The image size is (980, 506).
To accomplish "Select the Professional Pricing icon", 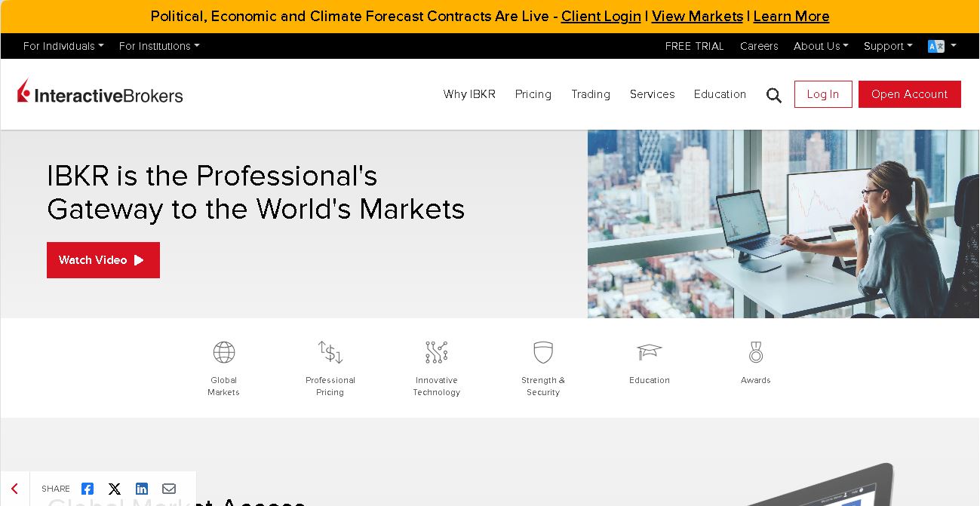I will click(330, 352).
